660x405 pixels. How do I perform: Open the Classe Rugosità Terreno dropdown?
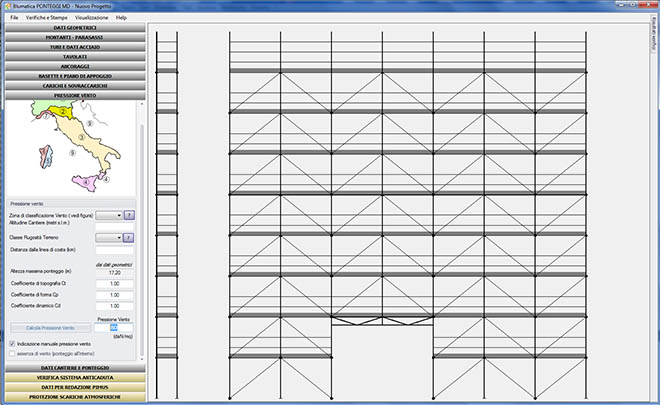tap(108, 237)
